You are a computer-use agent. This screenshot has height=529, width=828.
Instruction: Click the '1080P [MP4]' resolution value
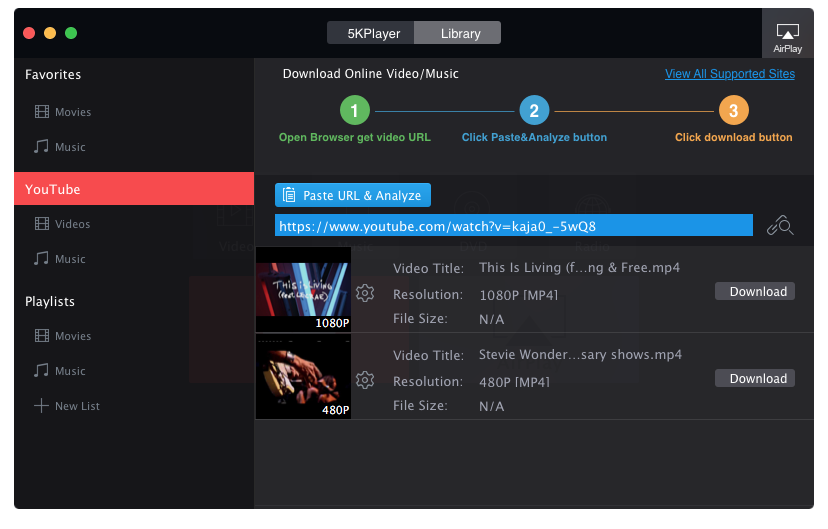[519, 295]
